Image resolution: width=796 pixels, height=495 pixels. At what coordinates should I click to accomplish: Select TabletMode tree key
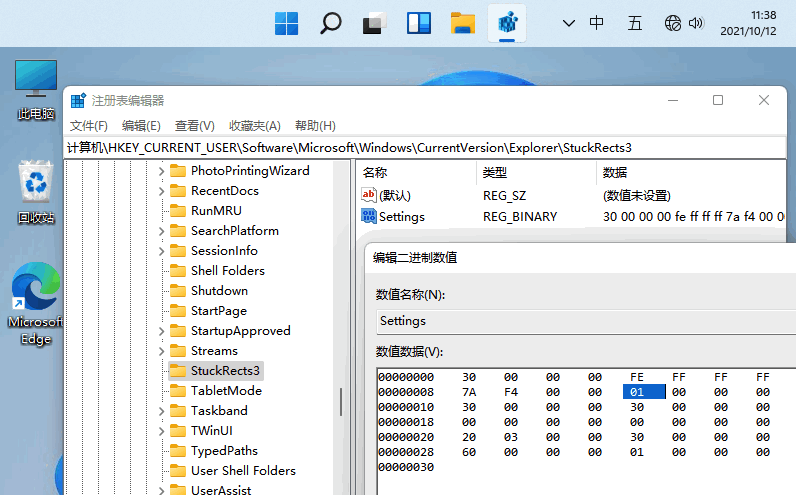[x=226, y=391]
